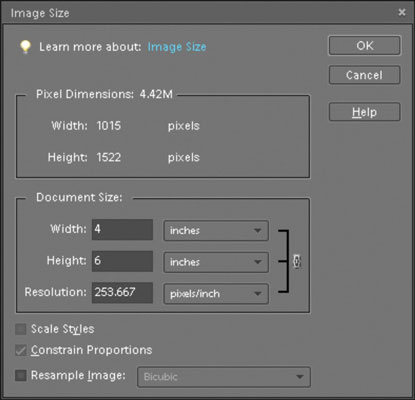
Task: Close the Image Size dialog
Action: [x=402, y=13]
